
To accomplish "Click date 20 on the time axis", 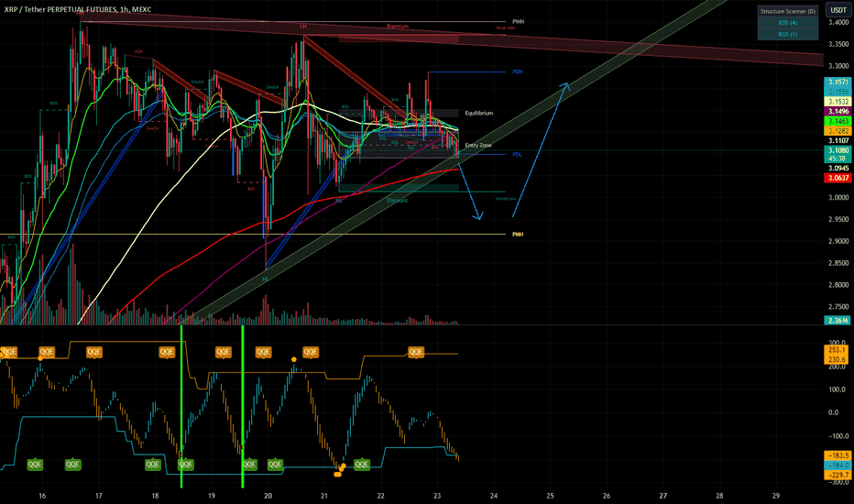I will point(268,496).
